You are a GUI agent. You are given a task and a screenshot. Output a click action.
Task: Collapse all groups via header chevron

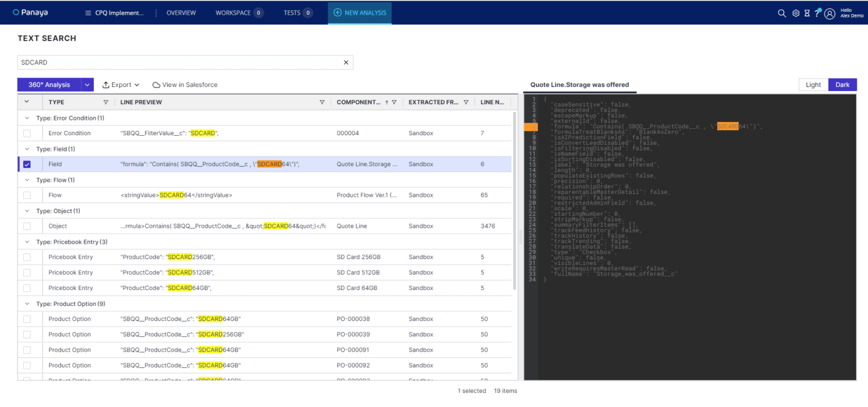[27, 102]
